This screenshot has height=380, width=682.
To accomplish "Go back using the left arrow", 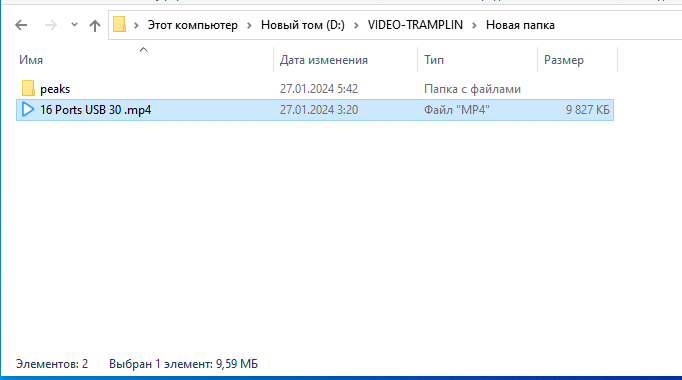I will tap(21, 25).
